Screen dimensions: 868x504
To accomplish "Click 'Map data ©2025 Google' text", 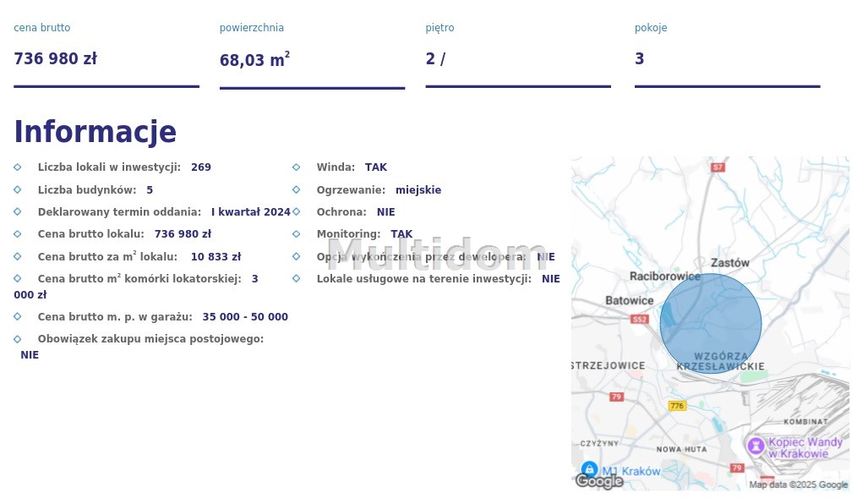I will (x=798, y=485).
